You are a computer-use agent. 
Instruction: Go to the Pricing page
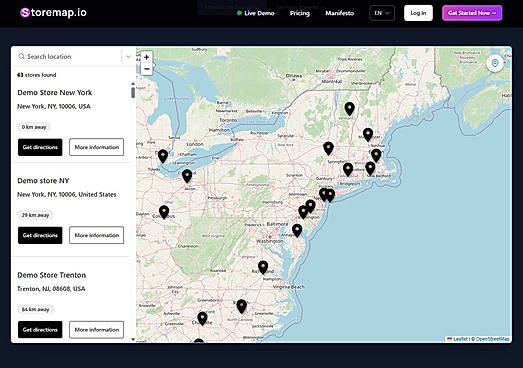300,13
